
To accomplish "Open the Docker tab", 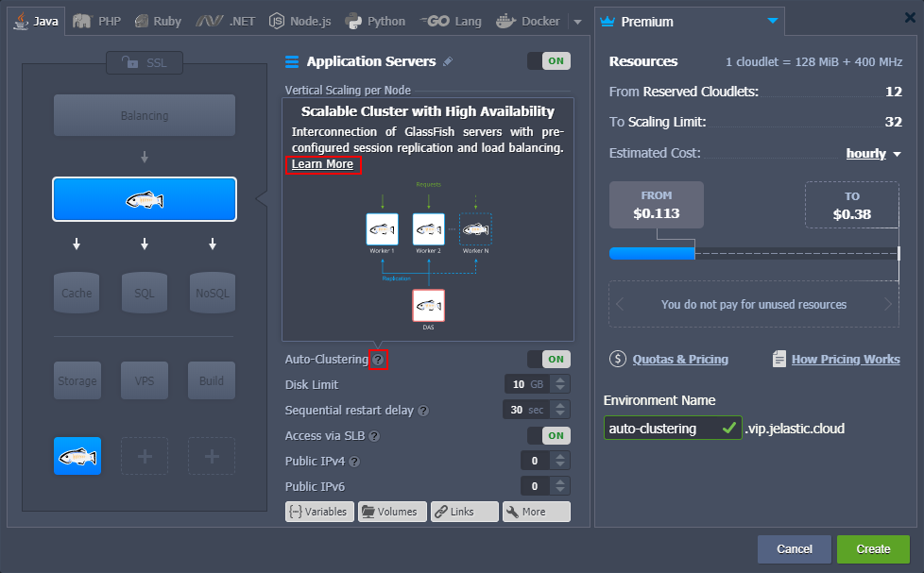I will [528, 22].
